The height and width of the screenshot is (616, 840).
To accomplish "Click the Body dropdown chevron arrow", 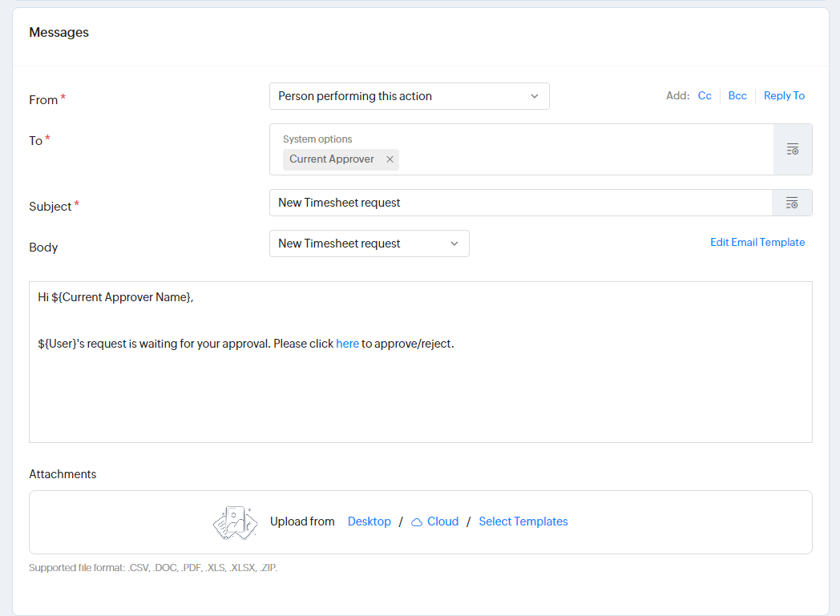I will [x=454, y=244].
